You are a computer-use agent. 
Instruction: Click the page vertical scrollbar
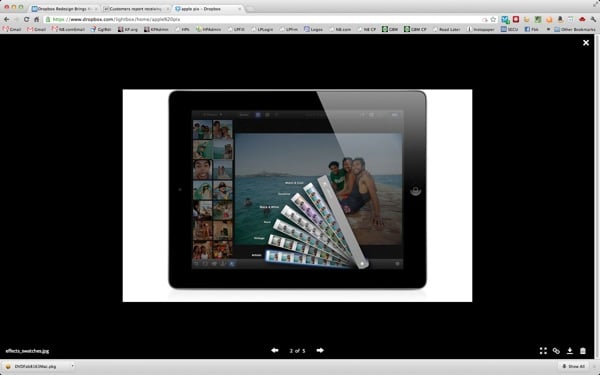click(x=597, y=197)
